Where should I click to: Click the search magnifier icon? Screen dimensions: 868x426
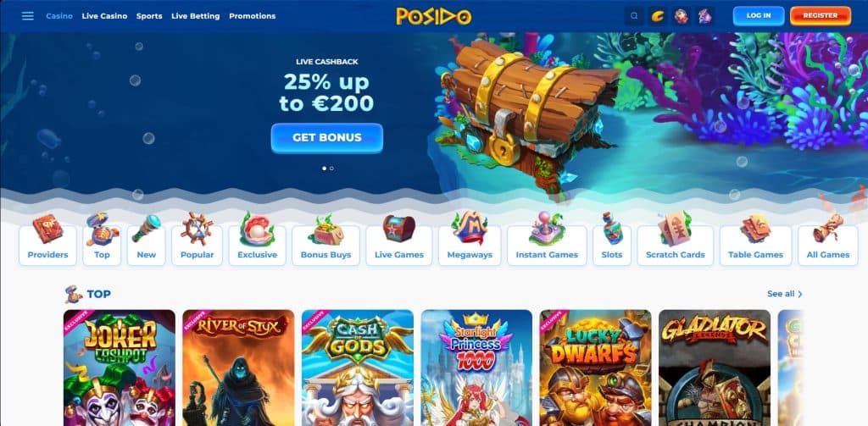tap(634, 16)
